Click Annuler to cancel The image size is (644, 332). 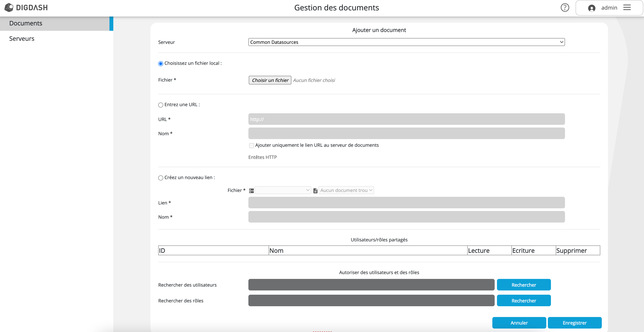519,323
